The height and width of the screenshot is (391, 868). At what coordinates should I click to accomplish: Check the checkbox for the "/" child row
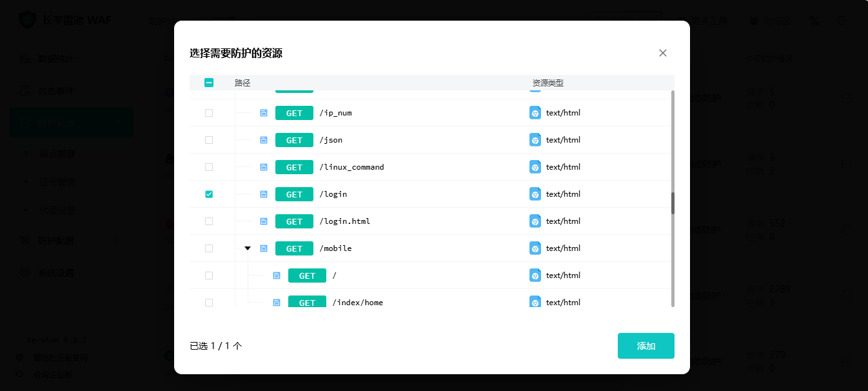click(209, 276)
